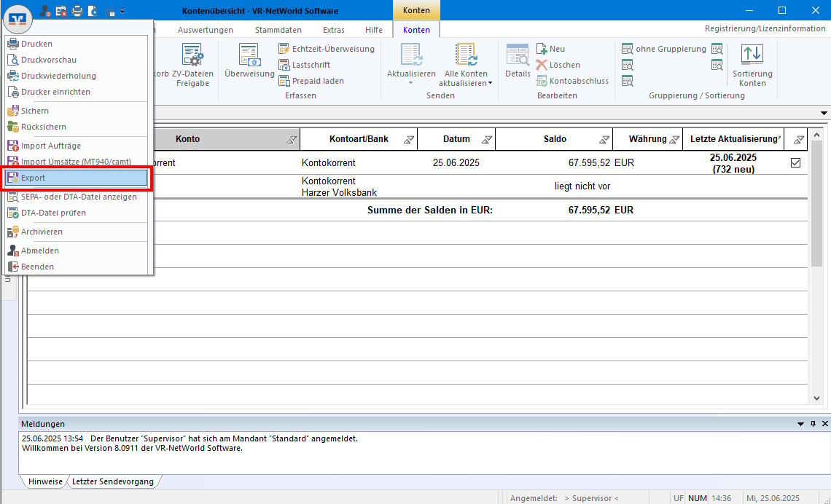Click the date 25.06.2025 in the Datum column

coord(456,163)
